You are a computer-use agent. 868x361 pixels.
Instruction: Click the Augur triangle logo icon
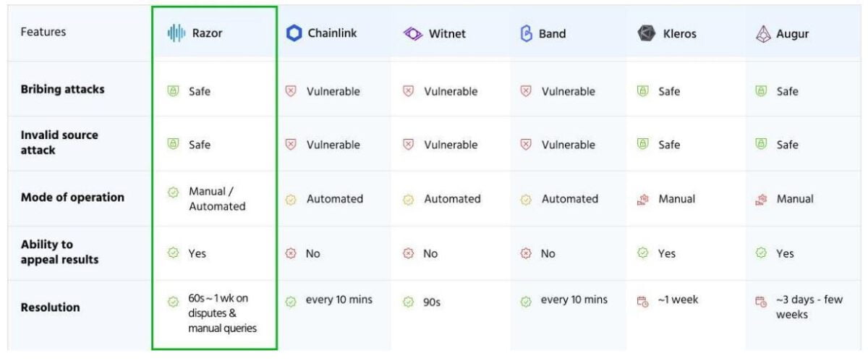point(763,33)
